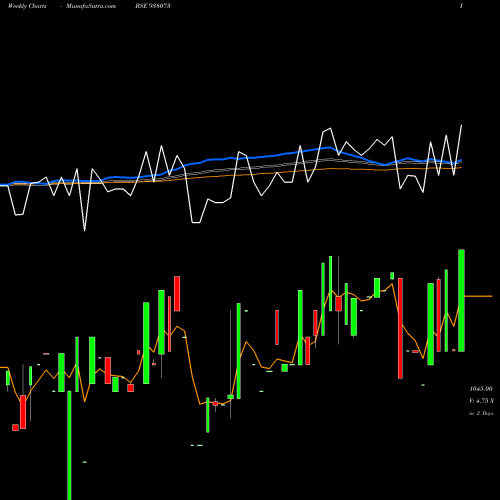Click the tall green last candle on right
The image size is (500, 500).
(461, 300)
